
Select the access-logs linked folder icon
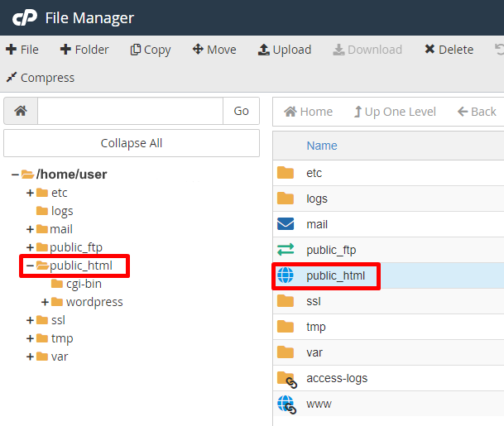click(x=286, y=379)
